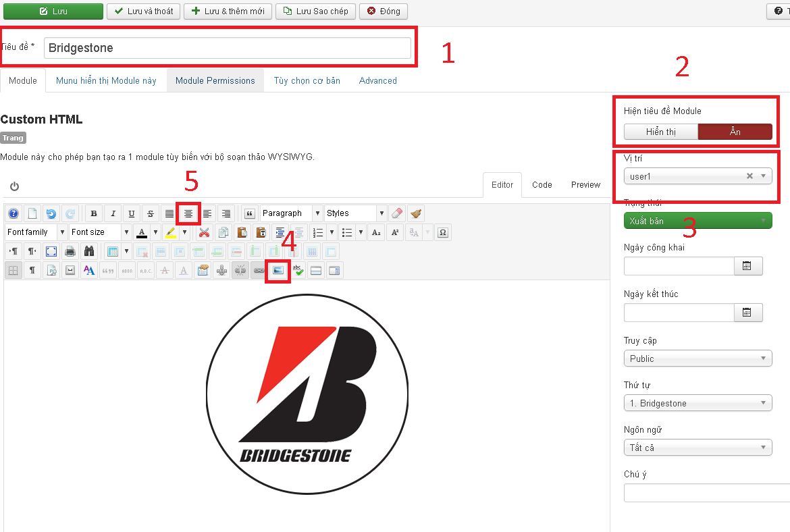The width and height of the screenshot is (790, 532).
Task: Open the Paragraph format dropdown
Action: 291,213
